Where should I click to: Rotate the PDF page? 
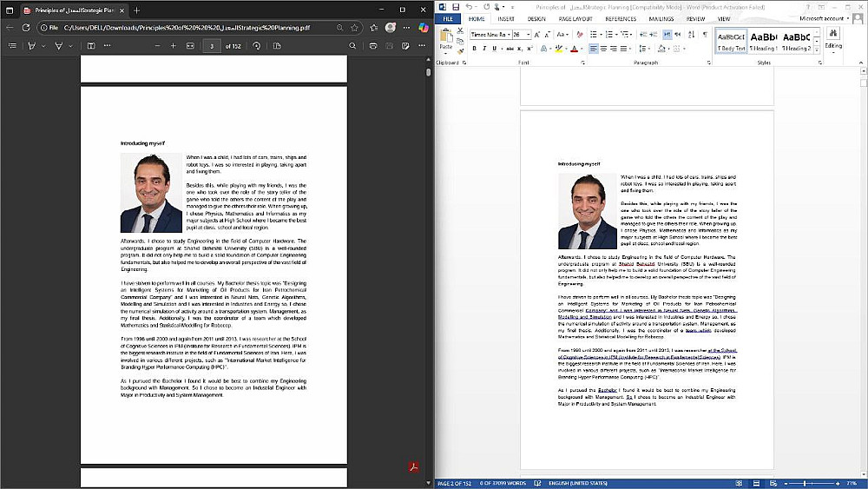click(x=256, y=46)
